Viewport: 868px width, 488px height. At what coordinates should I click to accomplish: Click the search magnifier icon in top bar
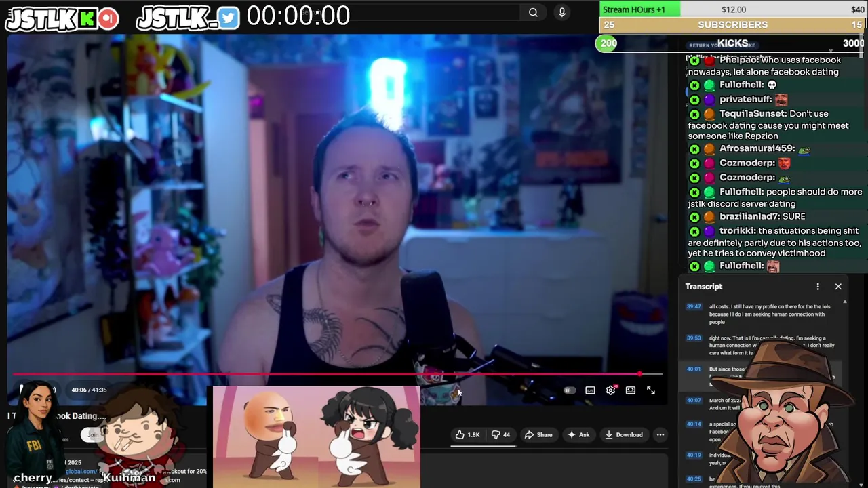pyautogui.click(x=533, y=12)
